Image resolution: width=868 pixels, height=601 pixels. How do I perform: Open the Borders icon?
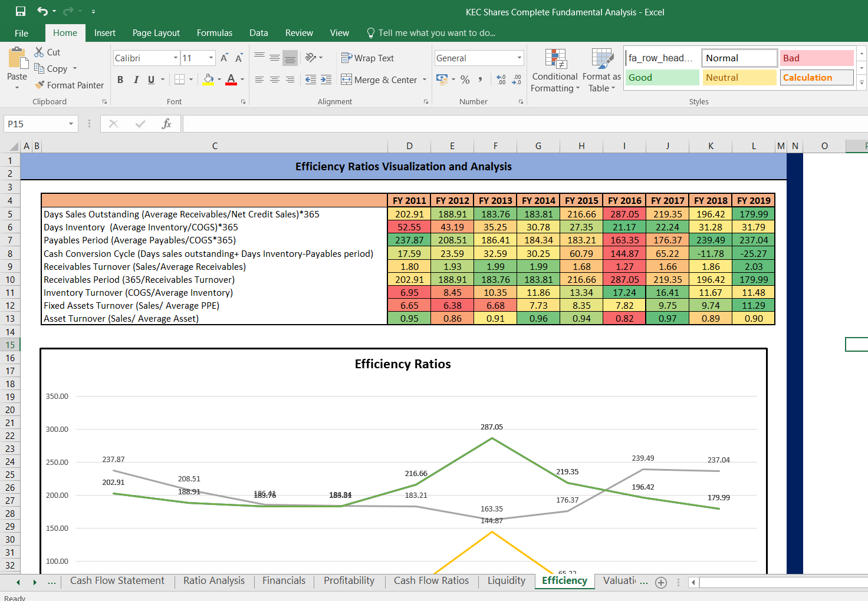click(180, 80)
